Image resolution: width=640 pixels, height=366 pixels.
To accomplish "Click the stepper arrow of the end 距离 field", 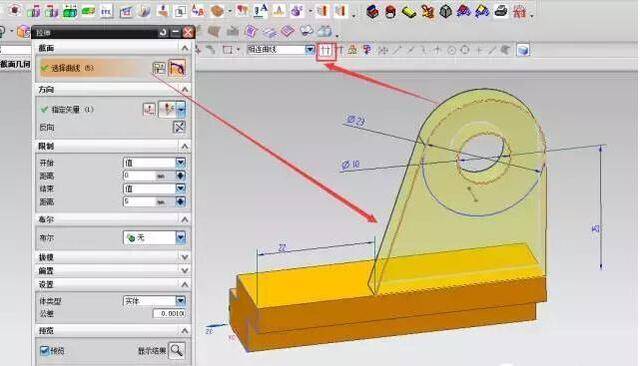I will click(x=181, y=201).
